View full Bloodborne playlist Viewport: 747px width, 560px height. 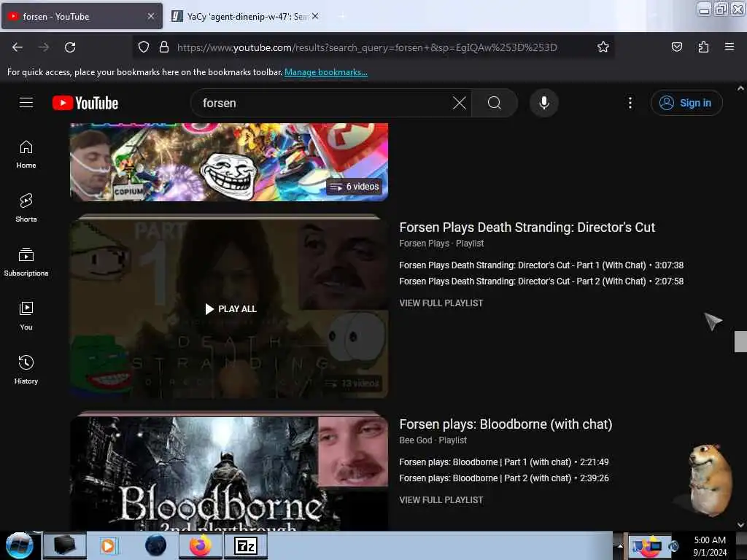pyautogui.click(x=441, y=500)
